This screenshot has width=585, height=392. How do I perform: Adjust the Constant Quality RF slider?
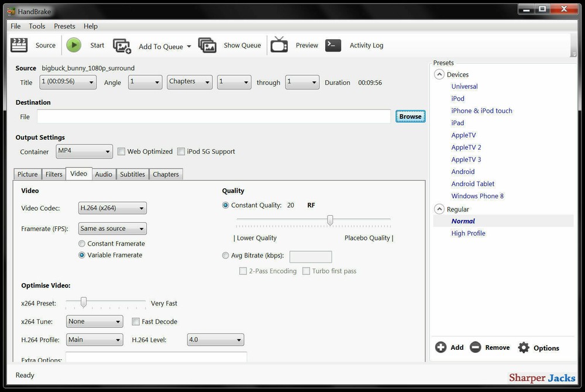point(330,220)
